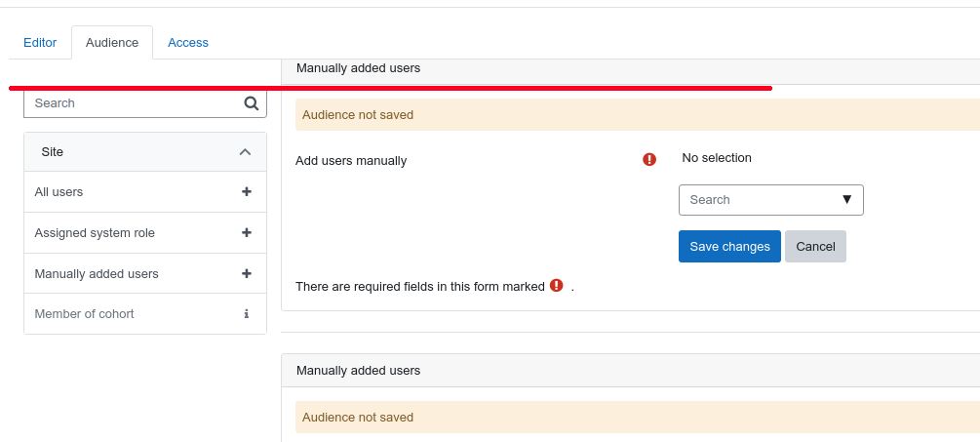Click info icon next to Member of cohort
The height and width of the screenshot is (442, 980).
pyautogui.click(x=247, y=314)
